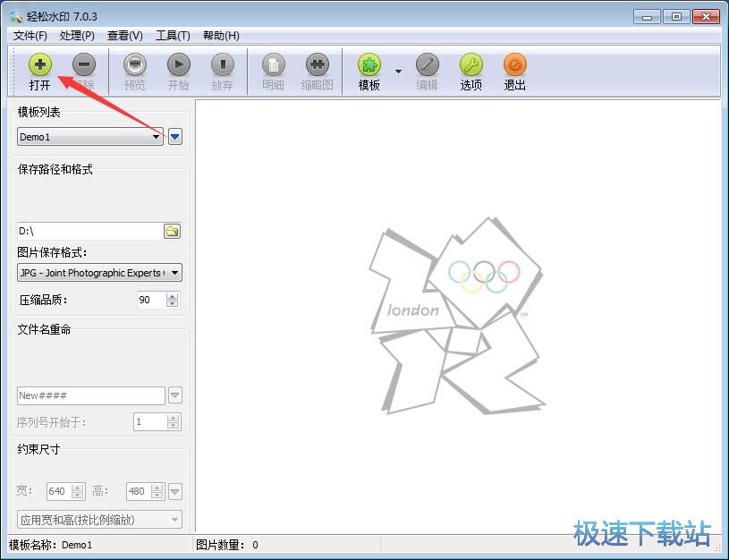Expand the Demo1 template list dropdown
Screen dimensions: 729x560
click(156, 137)
